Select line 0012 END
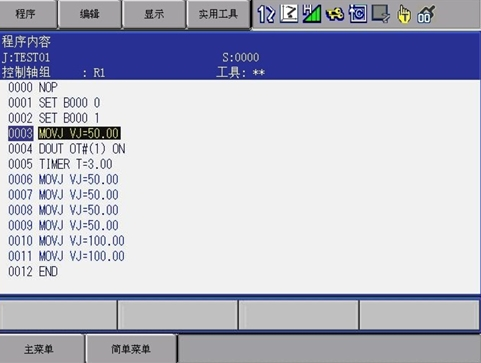 coord(33,272)
